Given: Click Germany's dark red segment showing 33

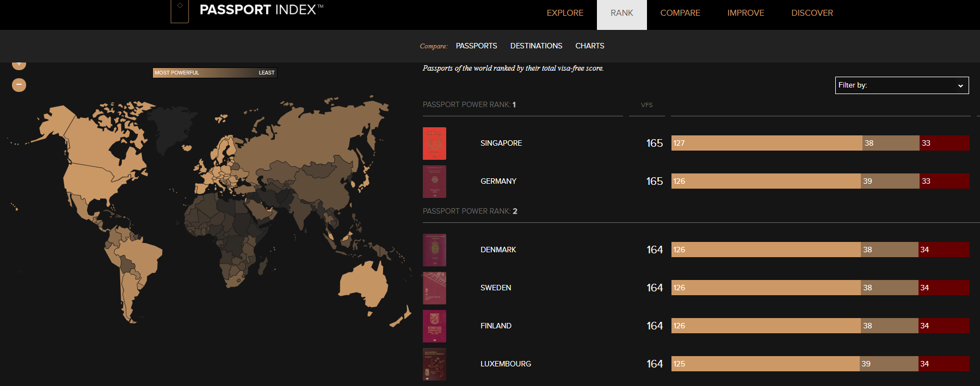Looking at the screenshot, I should (944, 181).
